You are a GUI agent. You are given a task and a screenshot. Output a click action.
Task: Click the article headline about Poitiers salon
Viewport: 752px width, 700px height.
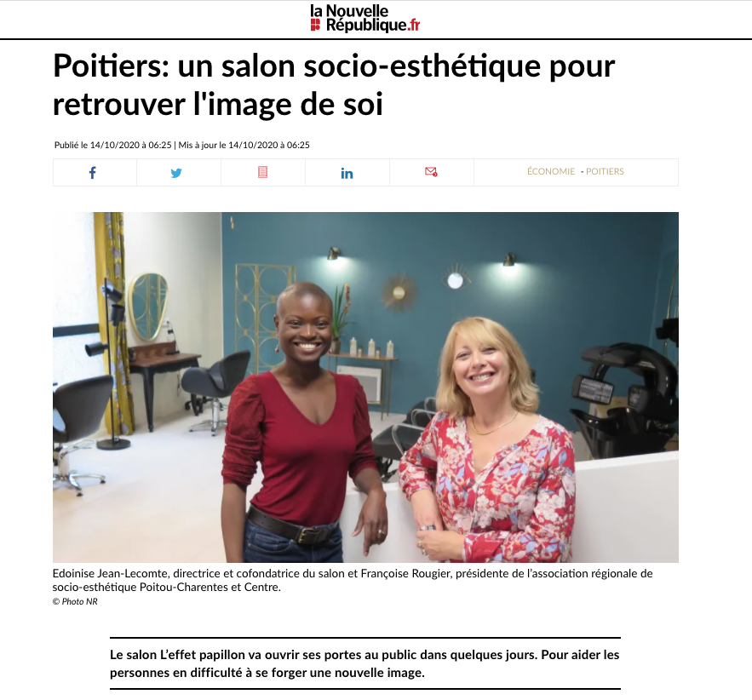click(x=334, y=85)
